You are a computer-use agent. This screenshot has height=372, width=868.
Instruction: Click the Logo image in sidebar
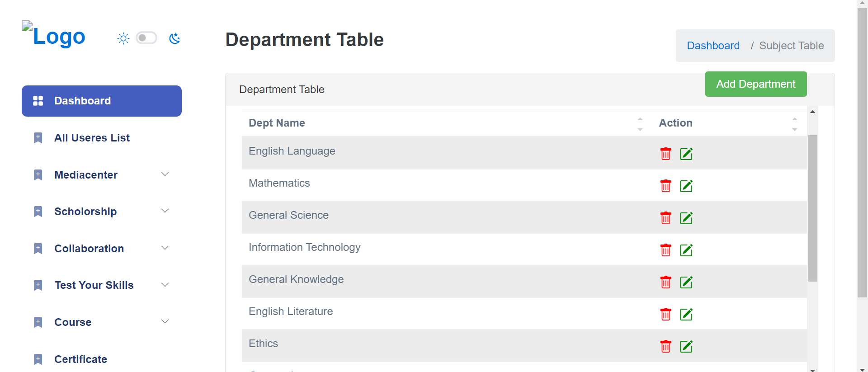pyautogui.click(x=54, y=35)
